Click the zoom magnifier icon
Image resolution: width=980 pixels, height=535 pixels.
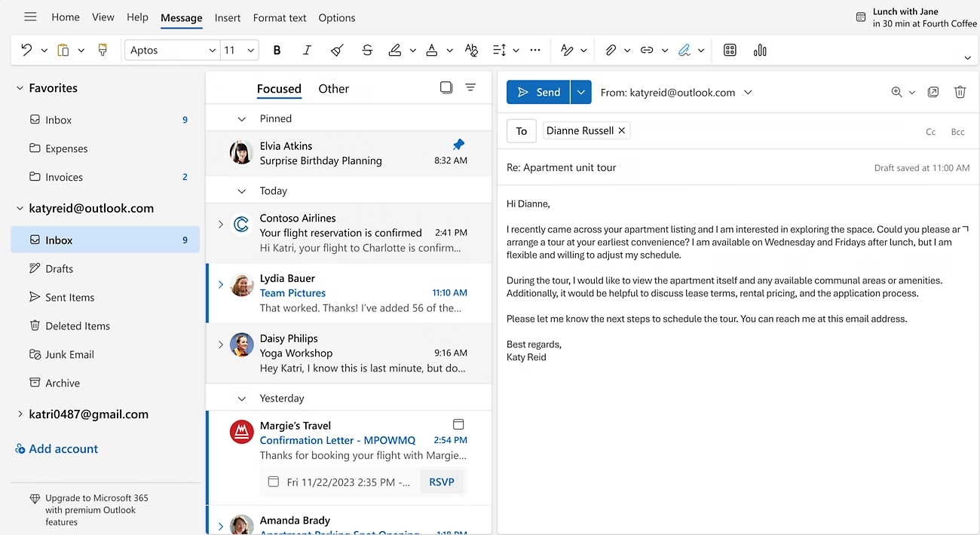tap(897, 92)
